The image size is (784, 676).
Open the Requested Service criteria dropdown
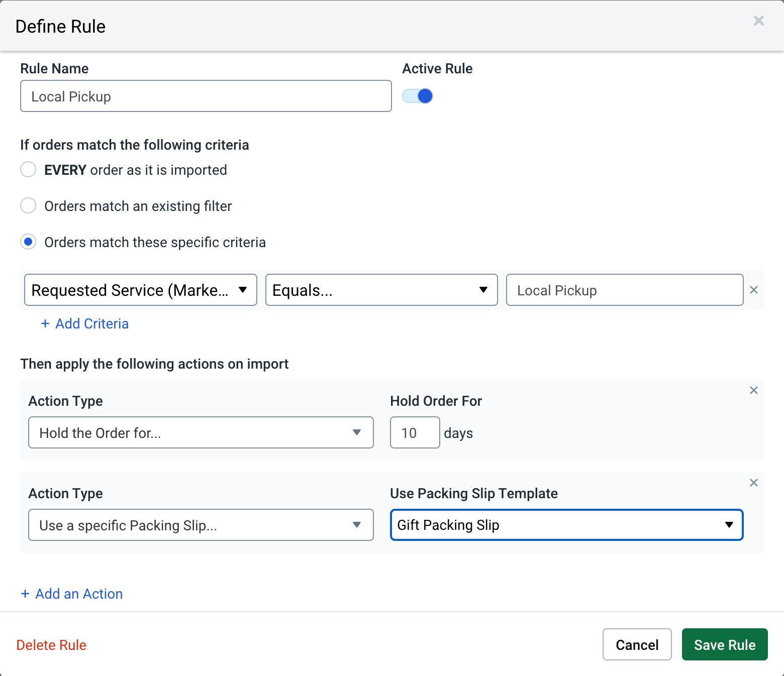(141, 290)
